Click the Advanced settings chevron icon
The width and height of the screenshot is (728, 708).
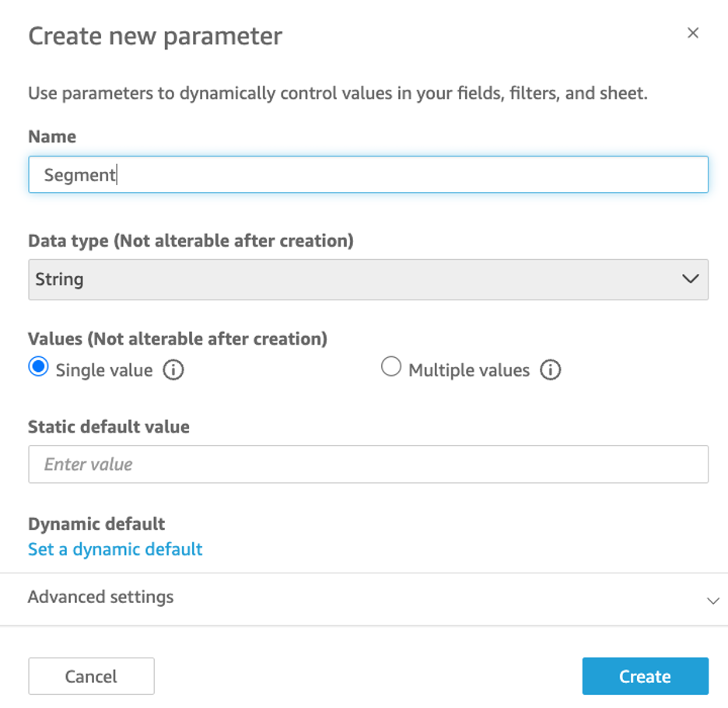712,601
